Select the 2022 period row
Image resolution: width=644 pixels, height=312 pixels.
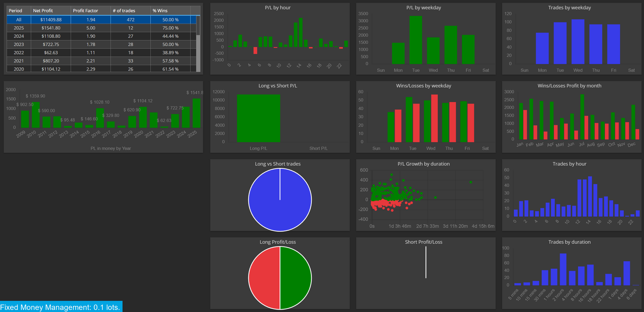point(102,53)
